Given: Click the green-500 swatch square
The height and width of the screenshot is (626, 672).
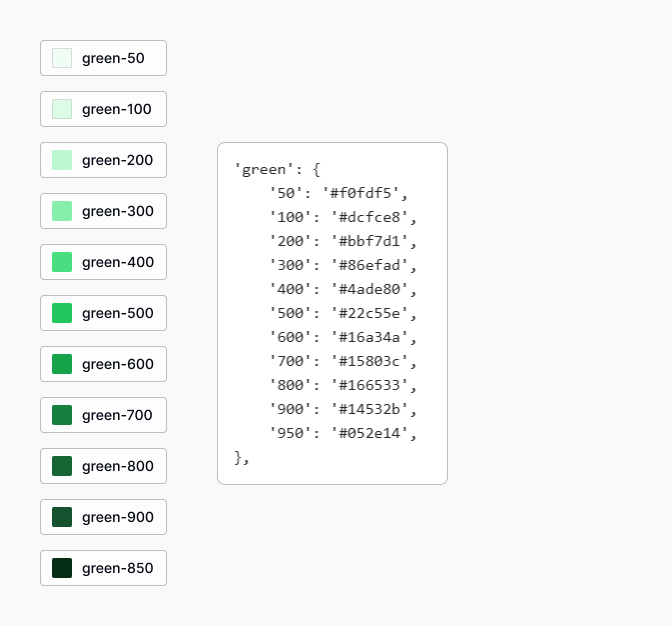Looking at the screenshot, I should [x=62, y=313].
